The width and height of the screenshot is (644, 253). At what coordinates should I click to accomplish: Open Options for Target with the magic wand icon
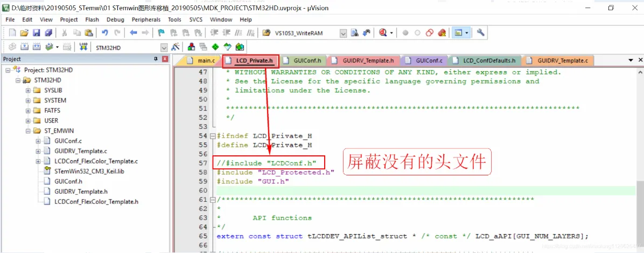176,47
